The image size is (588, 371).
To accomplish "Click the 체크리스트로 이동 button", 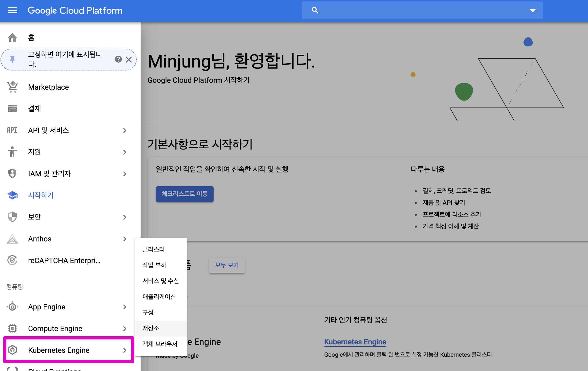I will point(185,194).
